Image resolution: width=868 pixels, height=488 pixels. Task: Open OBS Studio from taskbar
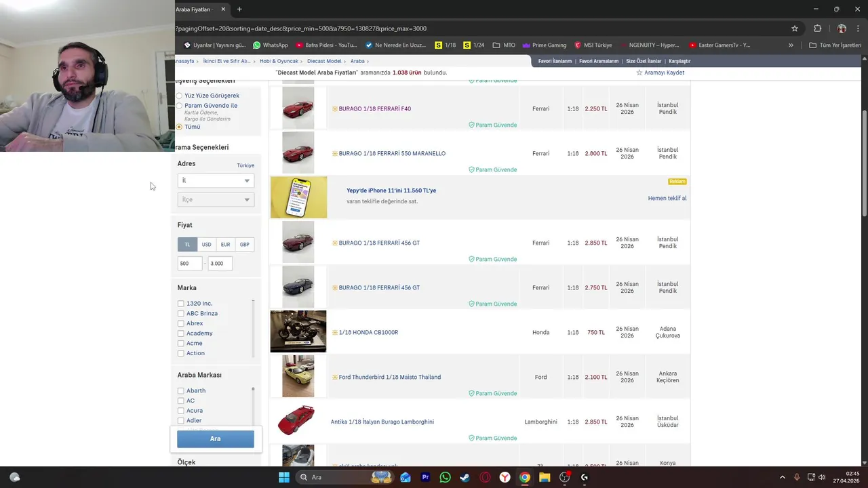coord(564,477)
